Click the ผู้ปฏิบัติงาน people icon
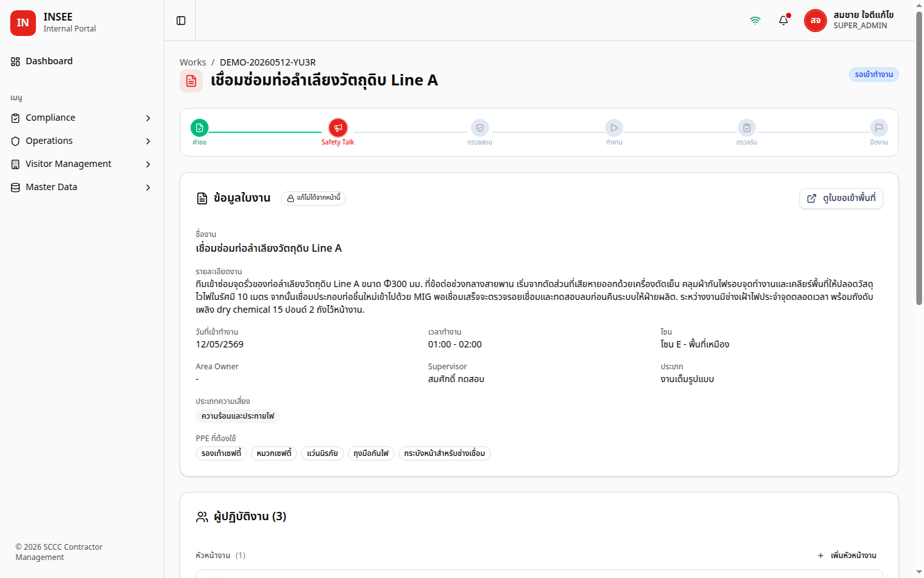Image resolution: width=924 pixels, height=578 pixels. coord(202,517)
